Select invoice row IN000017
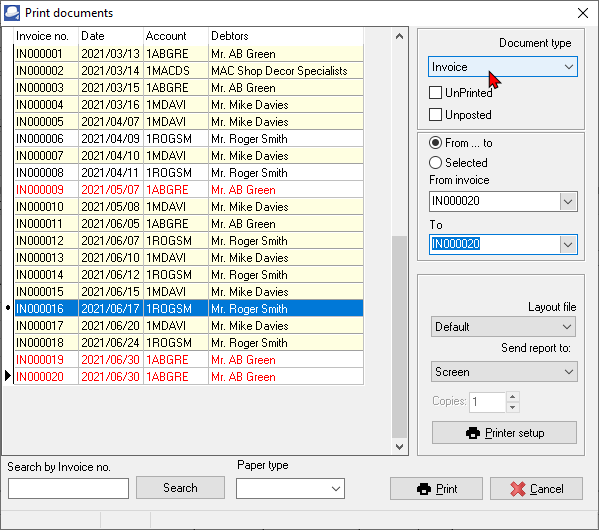 coord(189,326)
